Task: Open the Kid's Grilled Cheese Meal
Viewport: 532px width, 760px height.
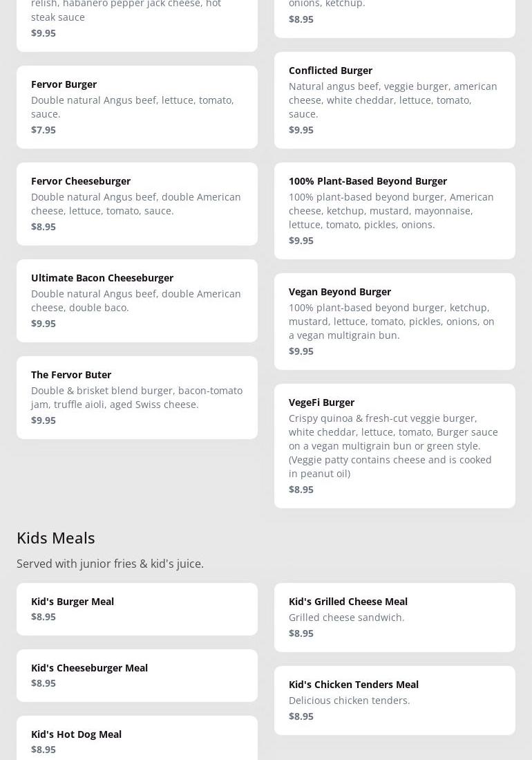Action: pyautogui.click(x=395, y=617)
